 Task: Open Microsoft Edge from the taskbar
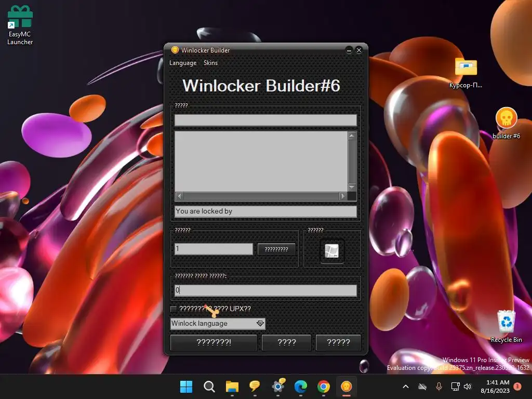pos(301,387)
